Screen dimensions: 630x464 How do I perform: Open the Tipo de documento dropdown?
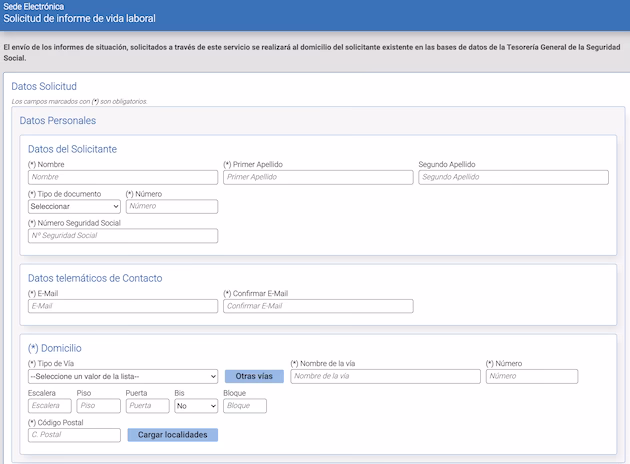(x=74, y=206)
